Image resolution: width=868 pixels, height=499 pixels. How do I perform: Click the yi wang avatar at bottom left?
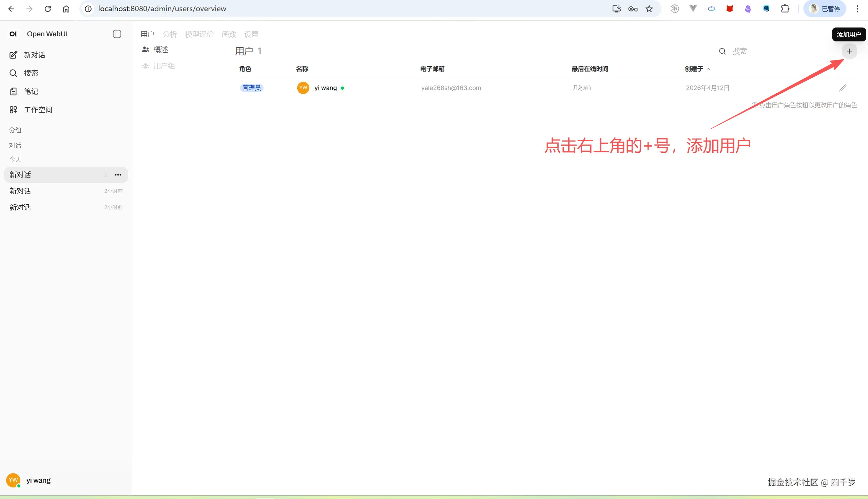[x=13, y=480]
